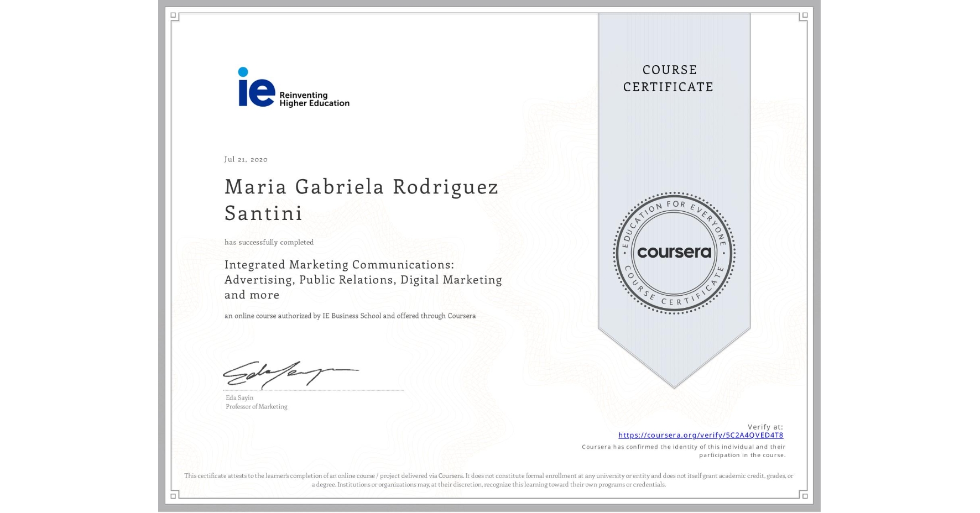980x513 pixels.
Task: Click 'an online course authorized by IE Business School'
Action: click(x=350, y=316)
